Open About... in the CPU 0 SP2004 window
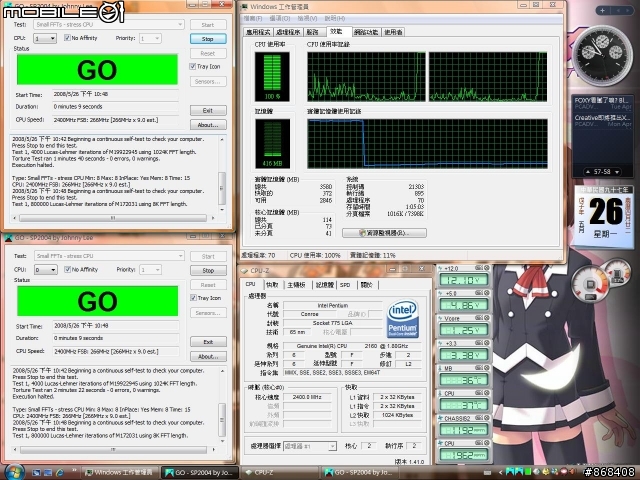Image resolution: width=640 pixels, height=480 pixels. click(x=208, y=356)
